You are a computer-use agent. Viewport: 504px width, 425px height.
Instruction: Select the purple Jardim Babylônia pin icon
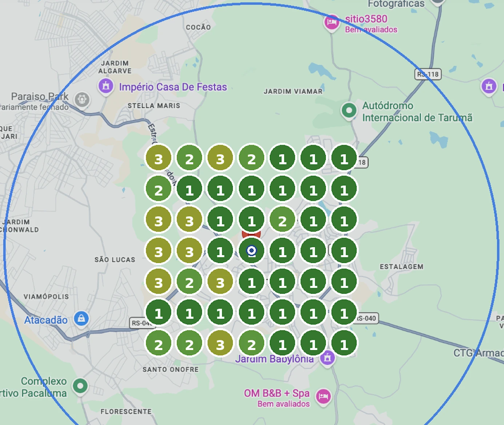tap(328, 358)
